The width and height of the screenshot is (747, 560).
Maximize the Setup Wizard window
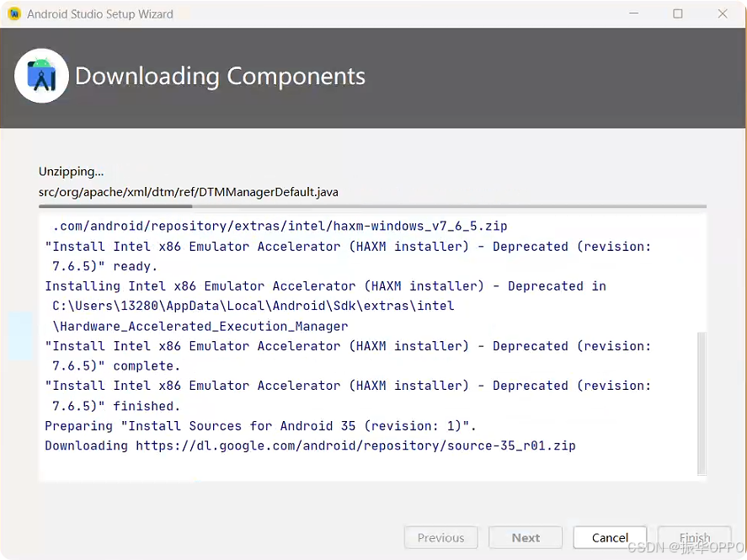point(678,13)
